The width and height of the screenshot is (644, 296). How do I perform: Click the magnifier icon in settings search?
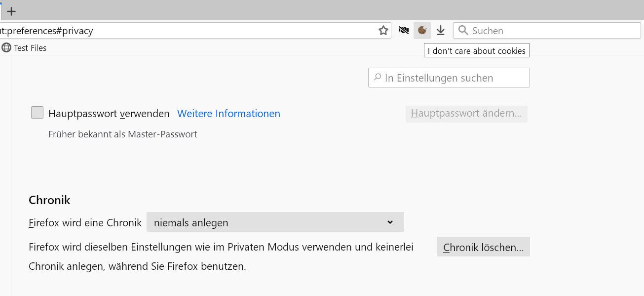[378, 78]
